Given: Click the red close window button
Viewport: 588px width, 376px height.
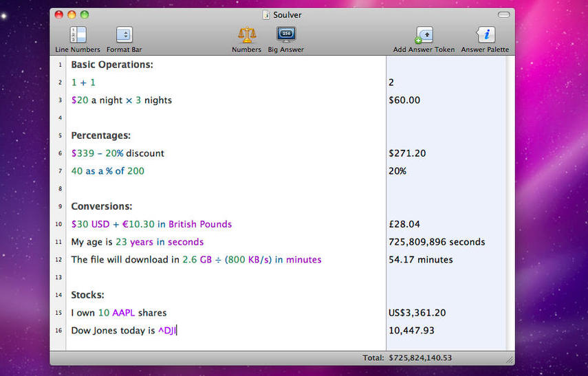Looking at the screenshot, I should [59, 14].
